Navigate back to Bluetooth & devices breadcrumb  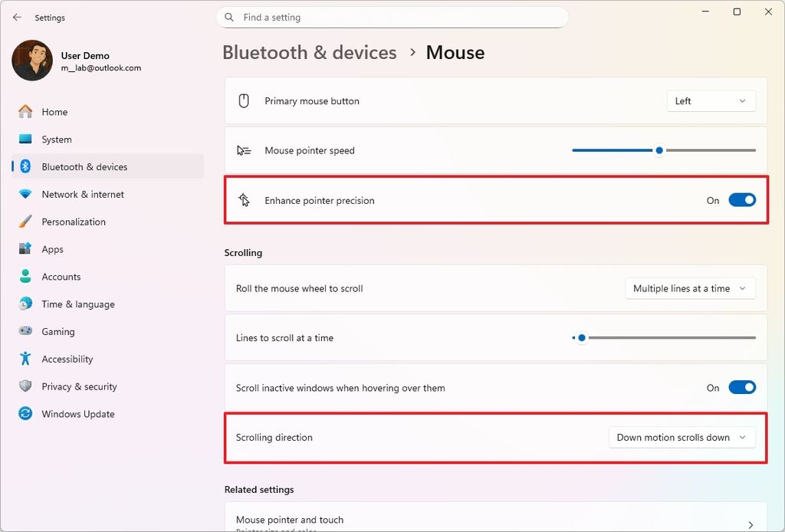point(309,52)
